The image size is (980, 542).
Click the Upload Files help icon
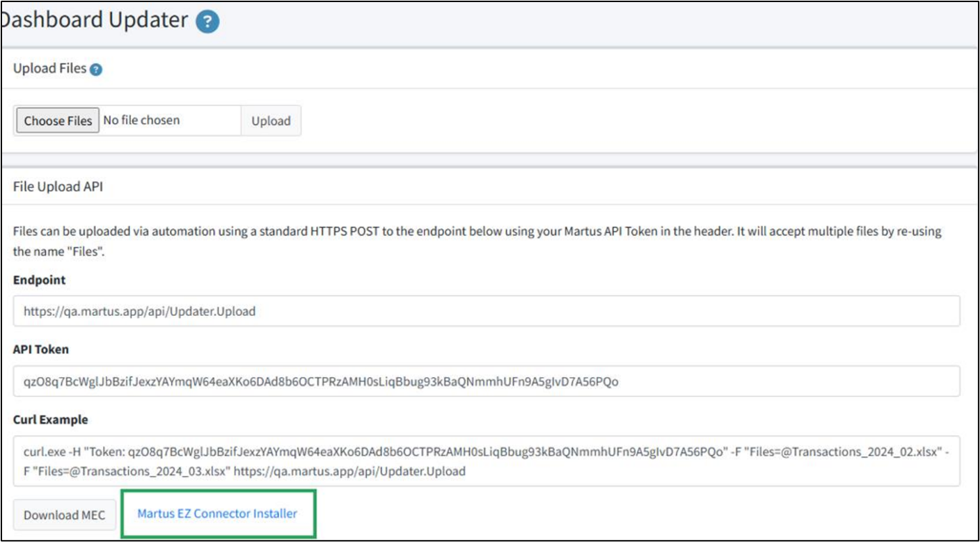[96, 70]
